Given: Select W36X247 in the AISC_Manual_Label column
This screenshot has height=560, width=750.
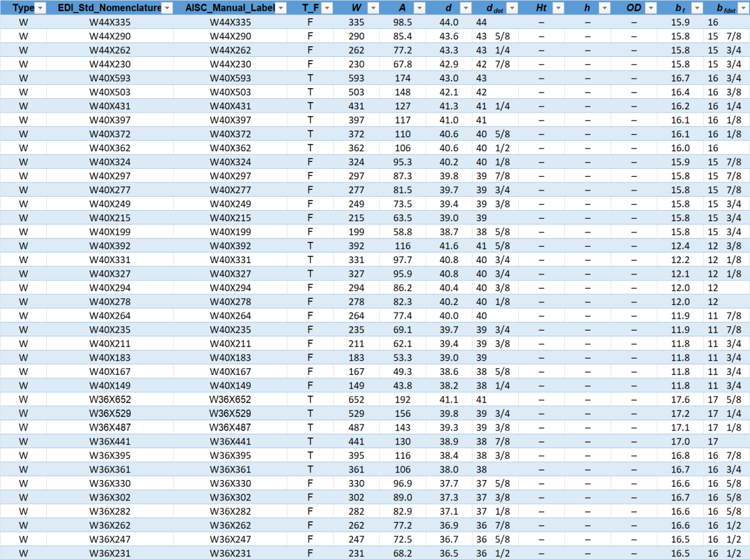Looking at the screenshot, I should (230, 540).
